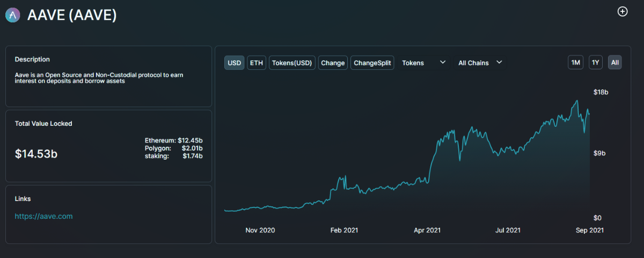Screen dimensions: 644x258
Task: Select the ChangeSplit chart option
Action: click(372, 63)
